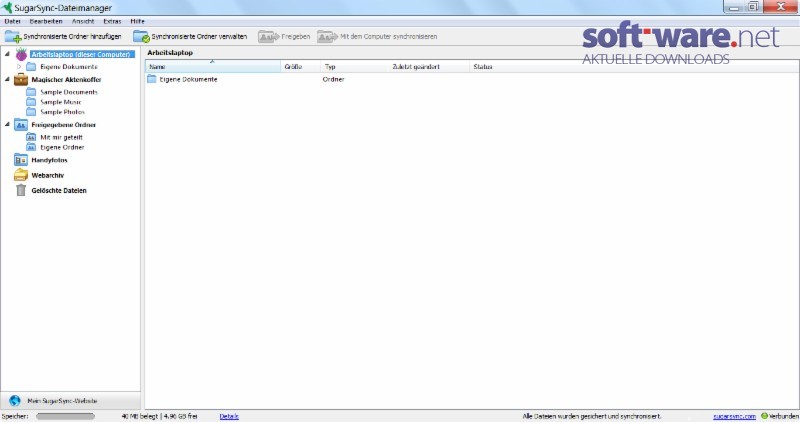Click the Gelöschte Dateien trash icon
Viewport: 800px width, 422px height.
tap(21, 190)
